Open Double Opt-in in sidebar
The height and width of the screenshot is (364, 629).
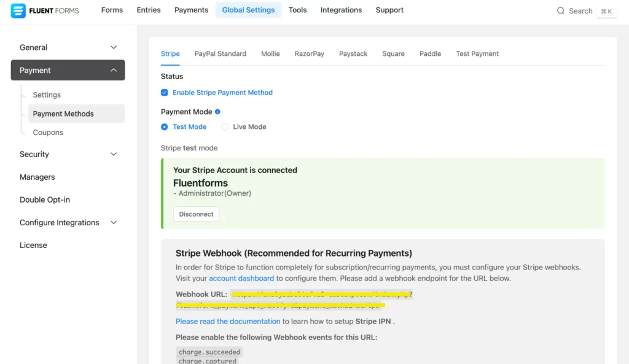(x=44, y=199)
